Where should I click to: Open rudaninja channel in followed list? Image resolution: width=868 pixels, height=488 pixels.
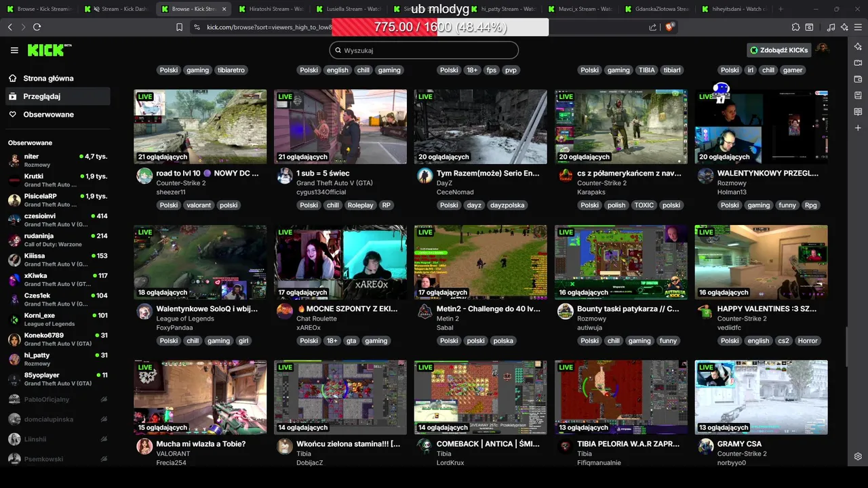pos(58,240)
